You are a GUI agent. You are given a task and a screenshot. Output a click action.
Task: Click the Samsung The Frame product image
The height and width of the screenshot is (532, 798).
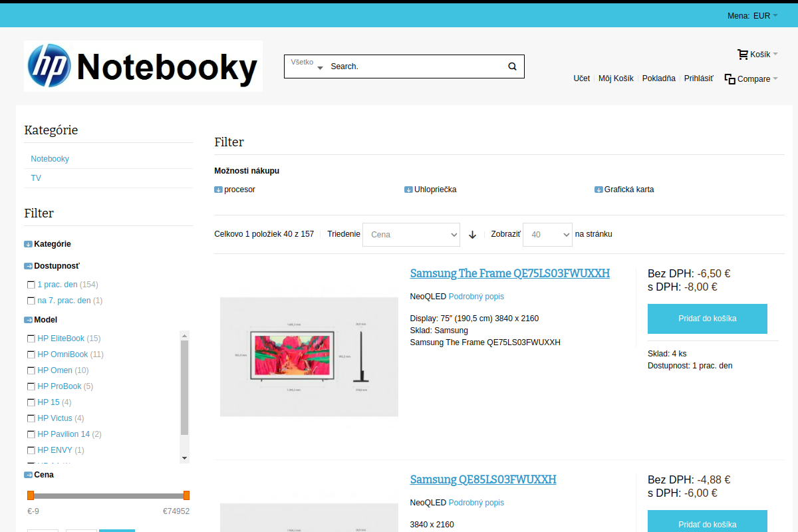click(x=309, y=357)
